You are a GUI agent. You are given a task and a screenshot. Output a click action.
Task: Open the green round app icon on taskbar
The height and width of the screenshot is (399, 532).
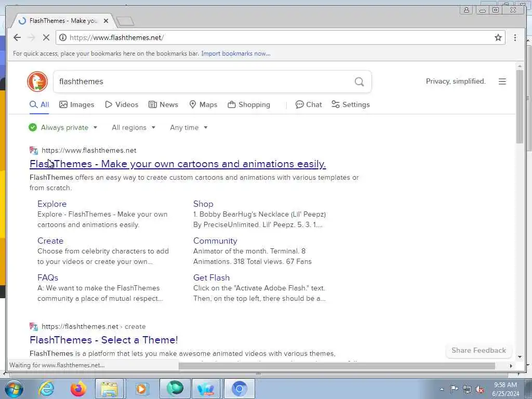click(x=175, y=389)
